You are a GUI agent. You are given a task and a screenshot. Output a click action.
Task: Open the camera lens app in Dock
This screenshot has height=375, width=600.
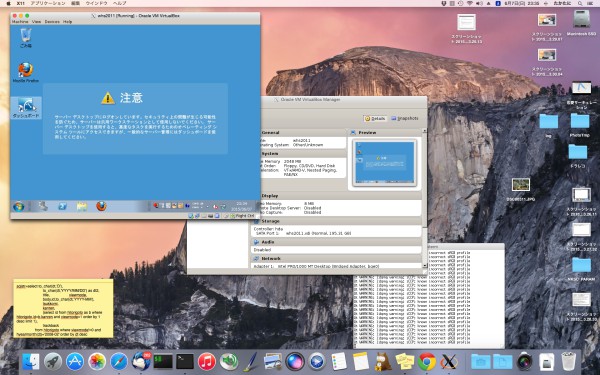coord(525,362)
